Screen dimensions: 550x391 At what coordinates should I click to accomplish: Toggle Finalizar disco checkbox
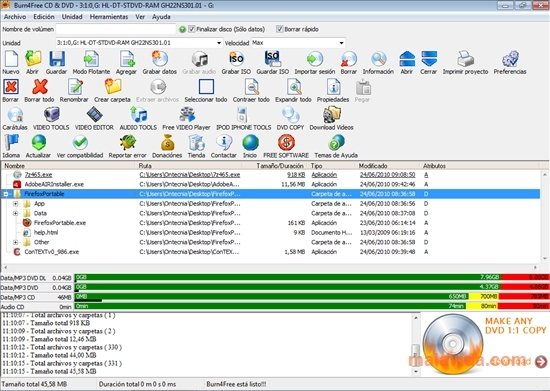coord(192,29)
